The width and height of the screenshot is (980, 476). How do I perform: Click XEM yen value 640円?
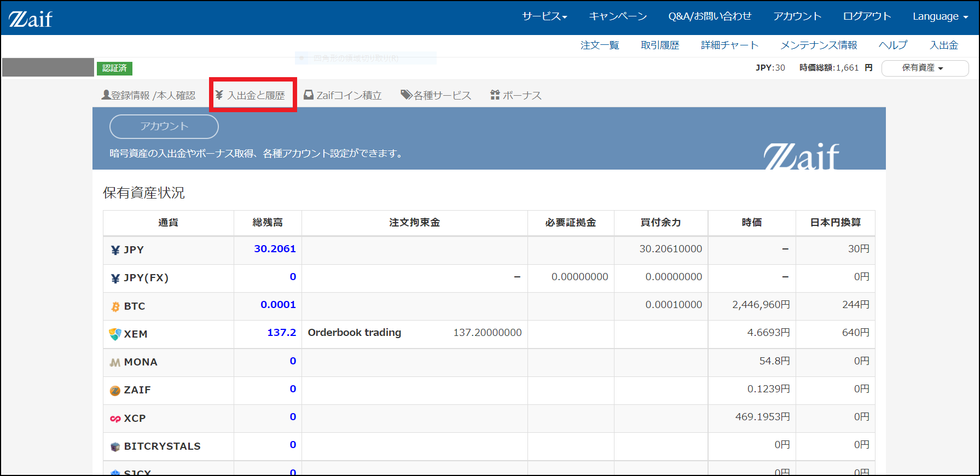click(x=856, y=333)
